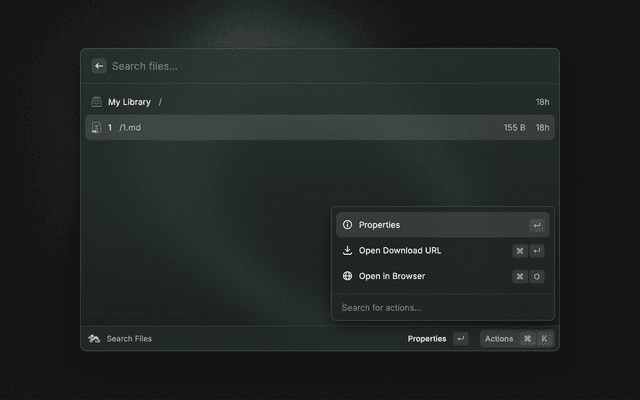The image size is (640, 400).
Task: Click the return key badge in Properties menu row
Action: click(537, 225)
